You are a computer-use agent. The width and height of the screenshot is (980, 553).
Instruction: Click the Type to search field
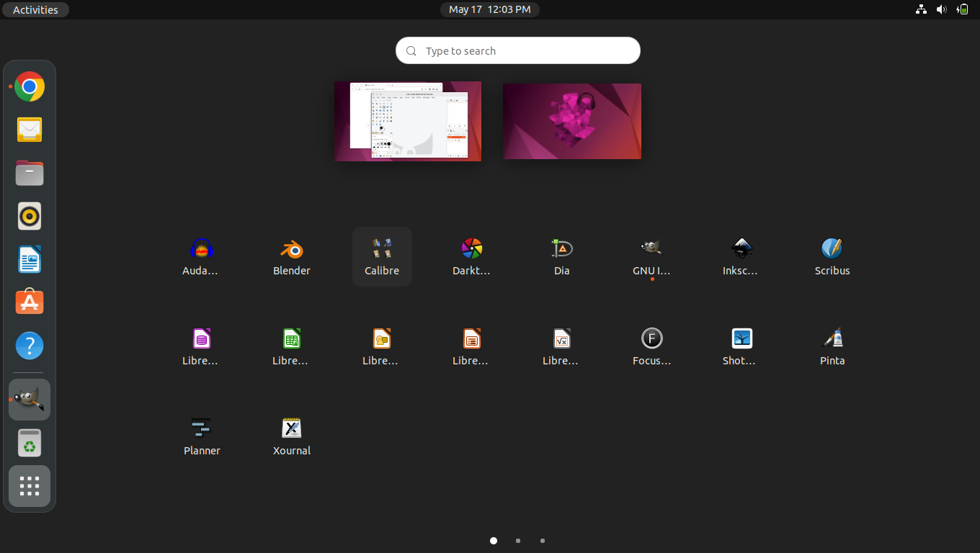pyautogui.click(x=518, y=51)
